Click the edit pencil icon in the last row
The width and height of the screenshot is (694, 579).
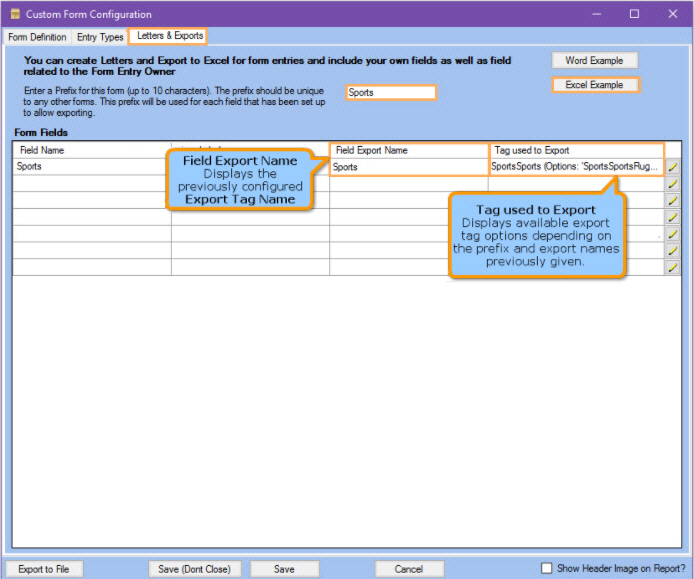point(673,267)
